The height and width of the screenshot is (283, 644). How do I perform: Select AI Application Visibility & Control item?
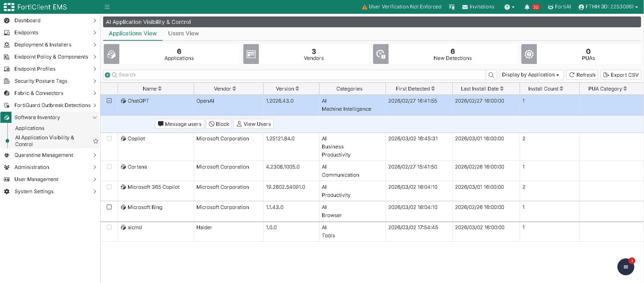(x=45, y=141)
